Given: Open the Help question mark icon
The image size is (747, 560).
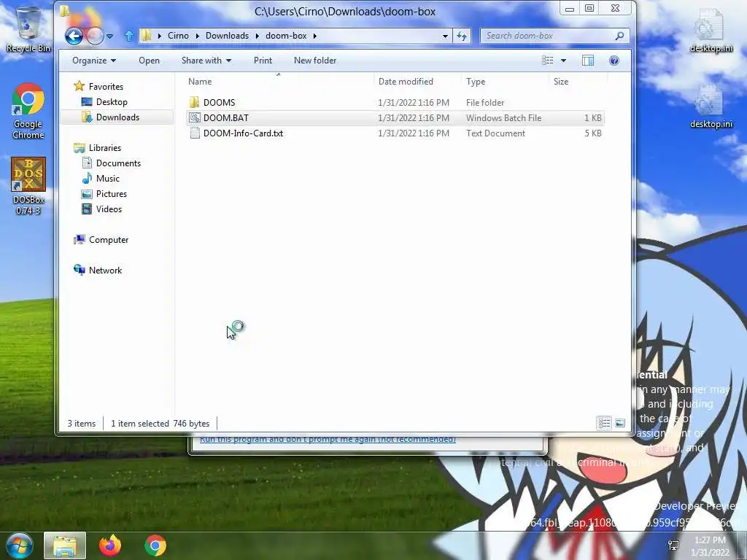Looking at the screenshot, I should click(614, 61).
